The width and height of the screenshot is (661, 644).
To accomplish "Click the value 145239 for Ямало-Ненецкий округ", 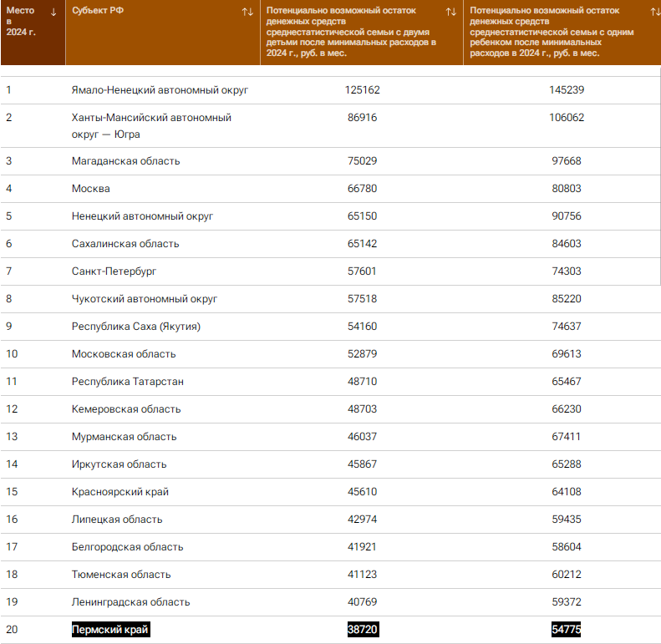I will [566, 89].
